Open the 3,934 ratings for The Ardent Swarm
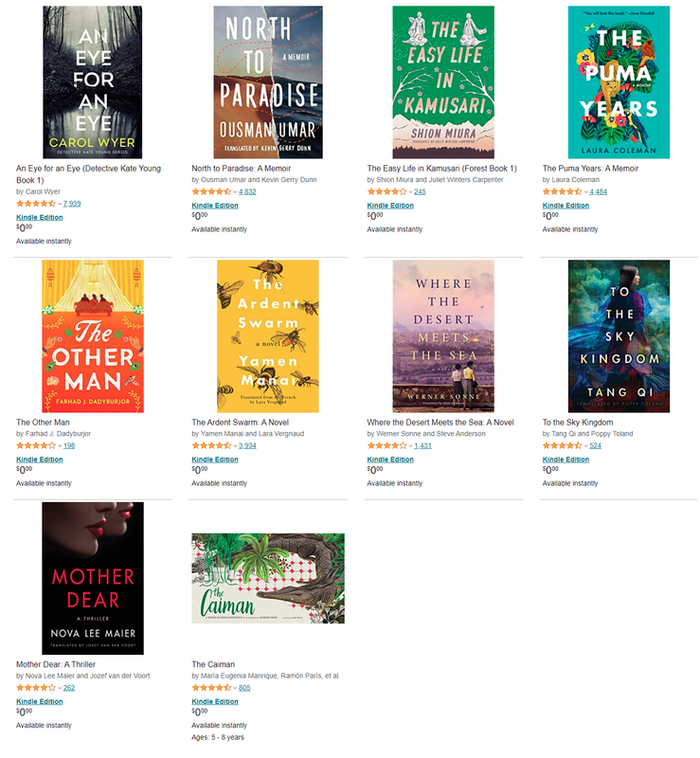700x758 pixels. (247, 445)
